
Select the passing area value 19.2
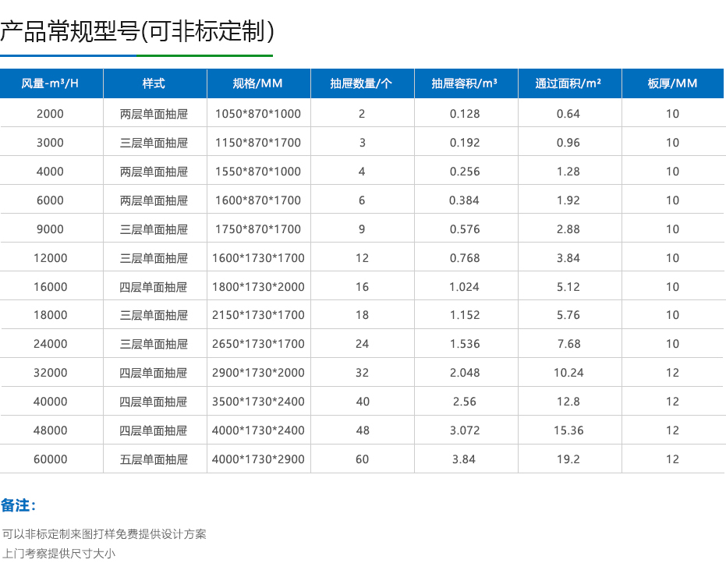570,459
